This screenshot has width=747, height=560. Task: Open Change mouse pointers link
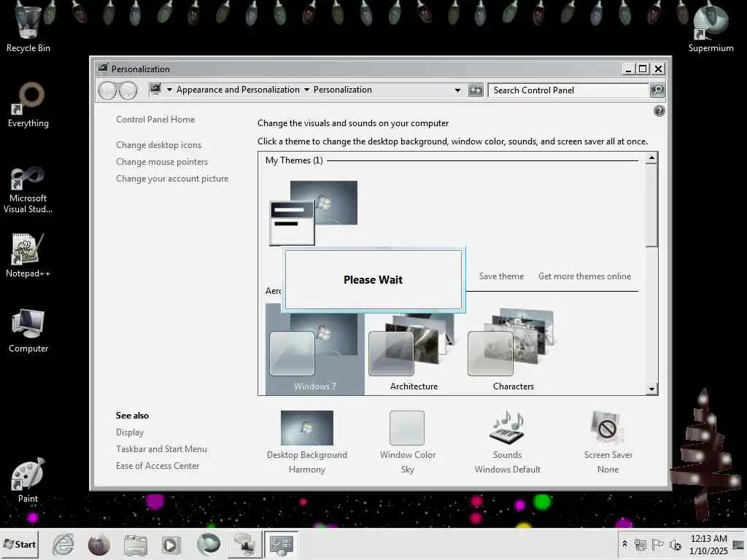coord(162,162)
